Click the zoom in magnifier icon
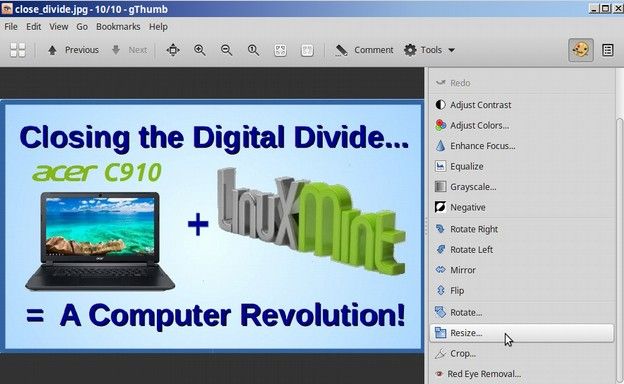624x384 pixels. pyautogui.click(x=200, y=50)
